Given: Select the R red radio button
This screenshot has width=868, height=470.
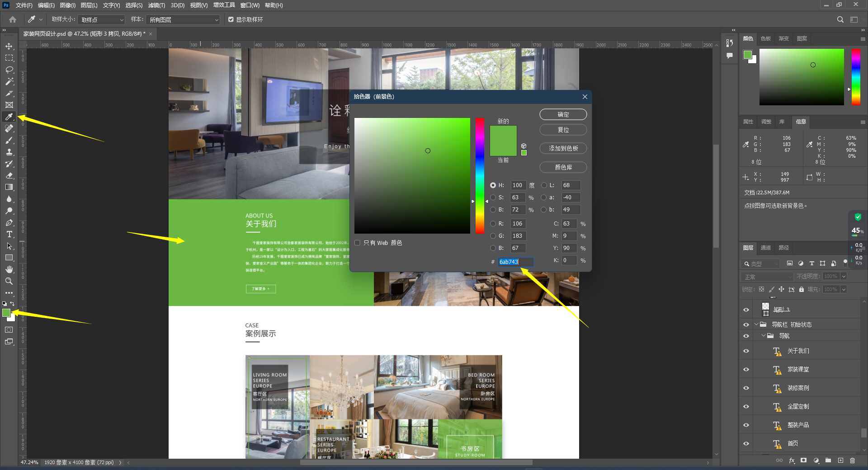Looking at the screenshot, I should tap(493, 224).
